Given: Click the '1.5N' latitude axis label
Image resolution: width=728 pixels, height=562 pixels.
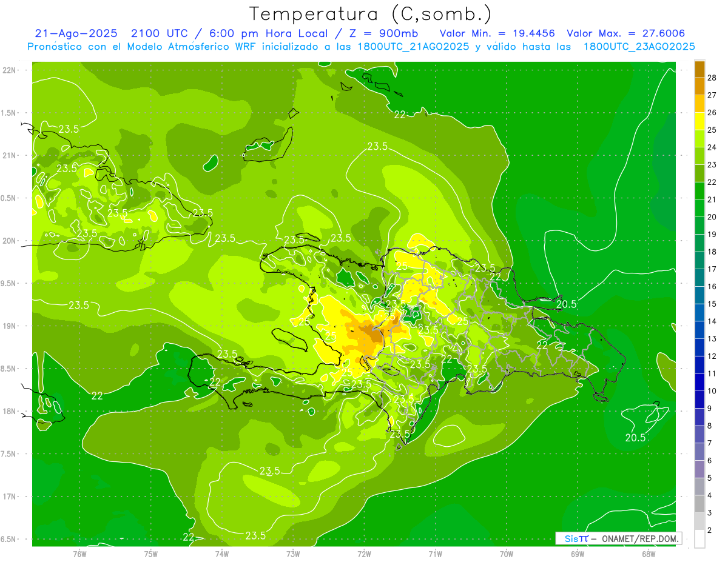Looking at the screenshot, I should pos(9,113).
